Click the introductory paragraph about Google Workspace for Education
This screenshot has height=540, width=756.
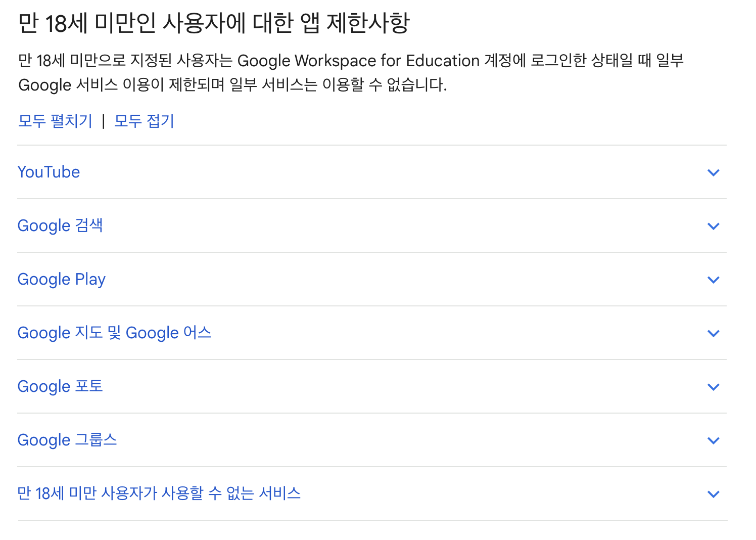pos(351,72)
